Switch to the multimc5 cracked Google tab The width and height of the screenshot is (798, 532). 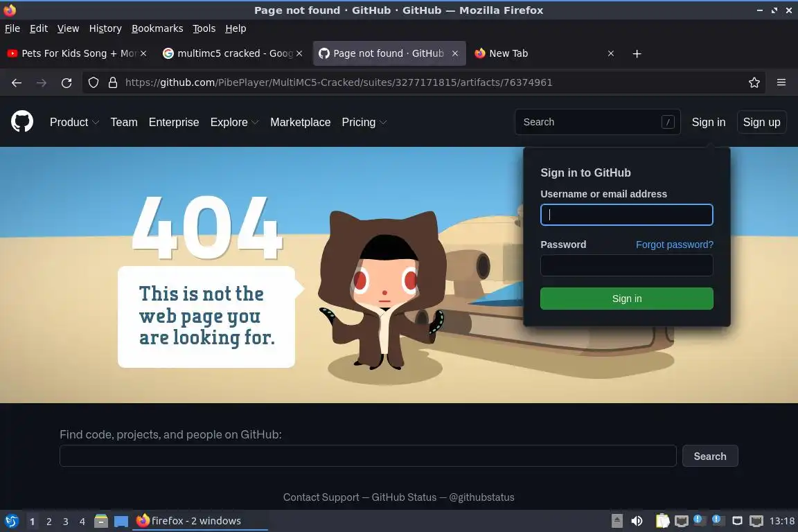[233, 53]
